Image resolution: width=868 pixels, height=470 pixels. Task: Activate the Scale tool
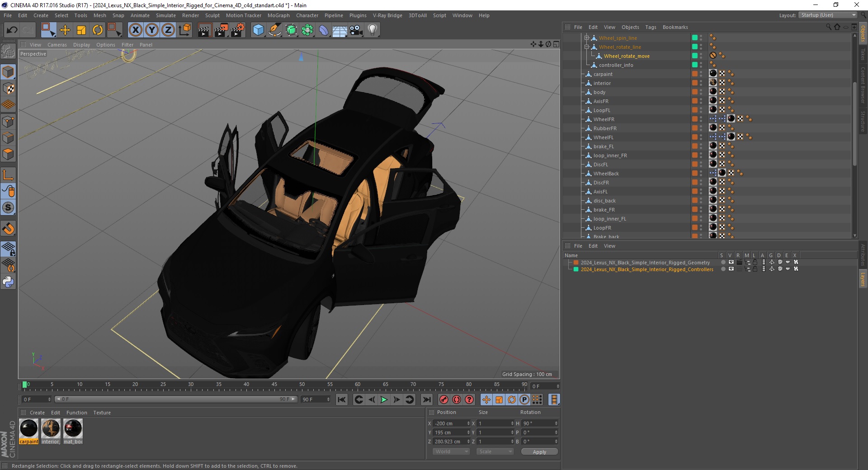tap(81, 30)
